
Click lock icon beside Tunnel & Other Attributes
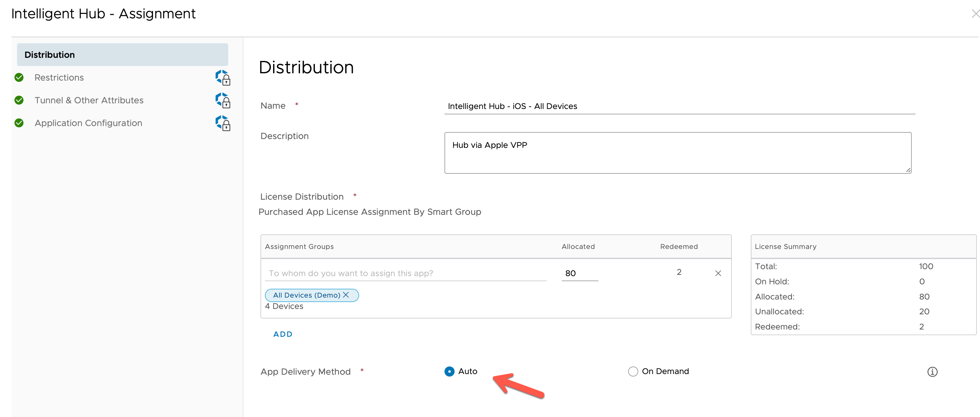223,100
